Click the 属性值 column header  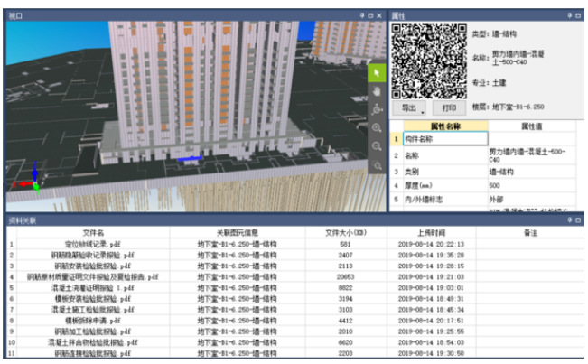[532, 126]
